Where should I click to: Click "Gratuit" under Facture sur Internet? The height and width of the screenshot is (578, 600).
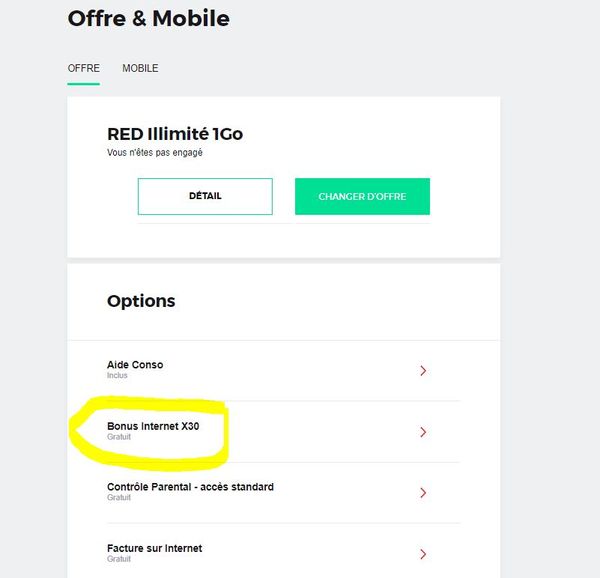119,559
